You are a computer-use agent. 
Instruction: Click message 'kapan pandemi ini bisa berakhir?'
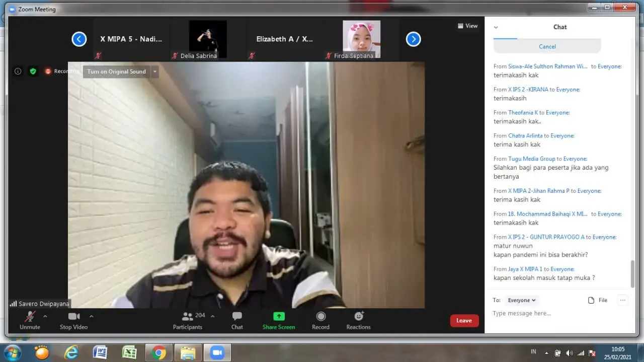point(540,255)
